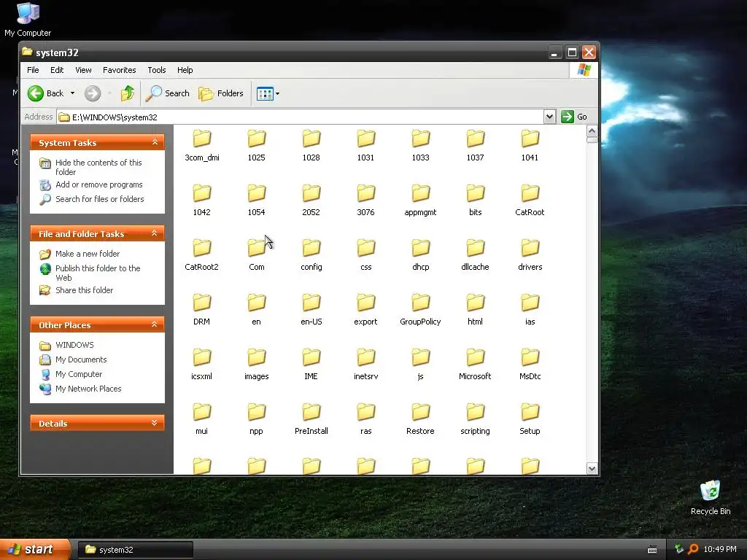The image size is (747, 560).
Task: Click Make a new folder link
Action: (88, 254)
